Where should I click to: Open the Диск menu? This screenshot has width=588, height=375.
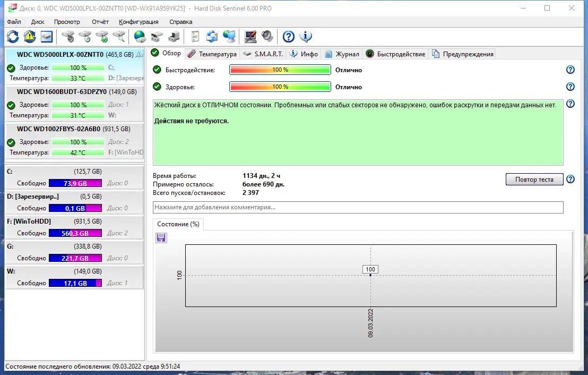coord(37,22)
